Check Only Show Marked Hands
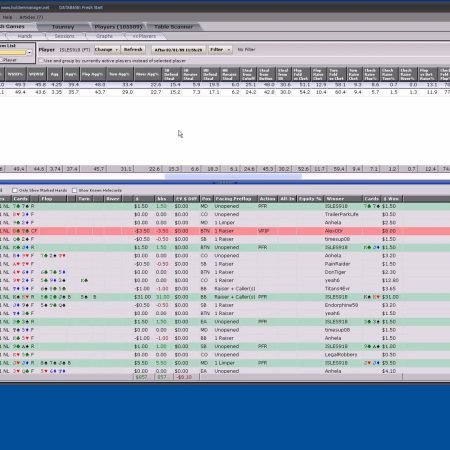This screenshot has height=450, width=450. coord(15,190)
